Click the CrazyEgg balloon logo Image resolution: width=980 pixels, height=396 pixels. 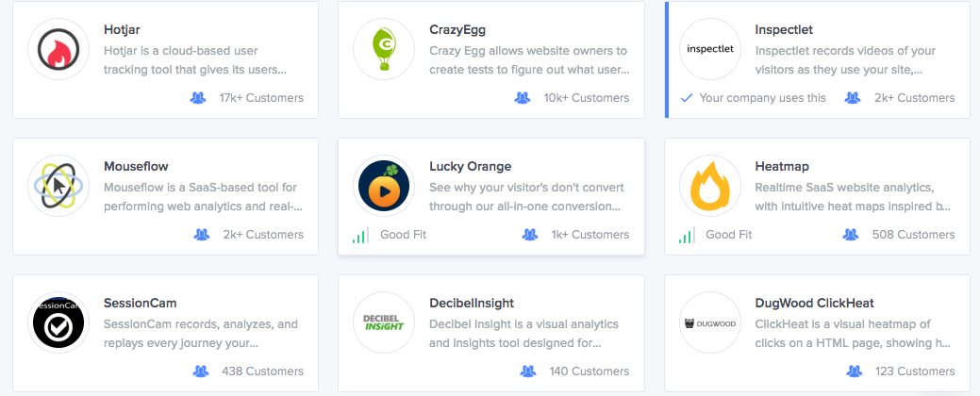[x=384, y=49]
